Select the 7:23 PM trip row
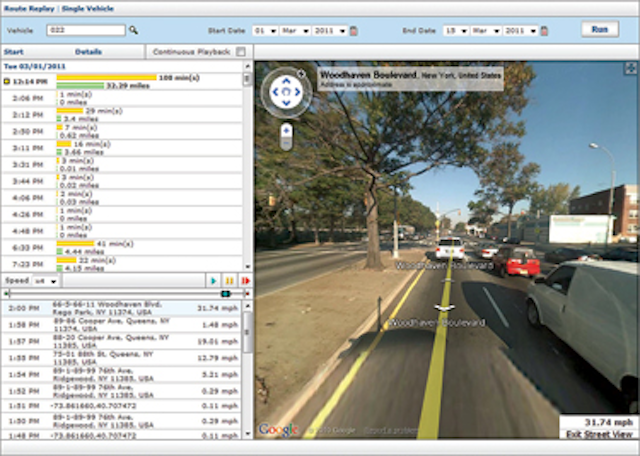This screenshot has width=640, height=456. point(122,264)
